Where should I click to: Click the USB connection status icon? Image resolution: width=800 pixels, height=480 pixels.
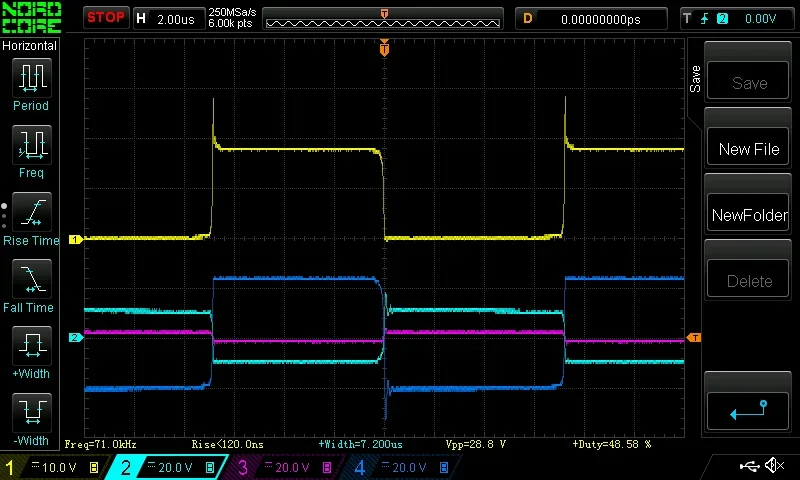(x=749, y=466)
